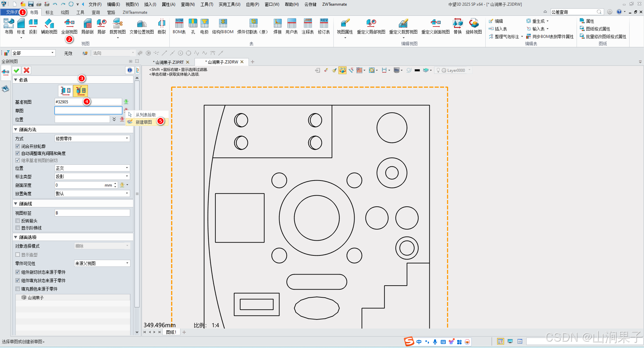Click the 交替位置视图 alternate position tool
Viewport: 644px width, 348px height.
(142, 26)
